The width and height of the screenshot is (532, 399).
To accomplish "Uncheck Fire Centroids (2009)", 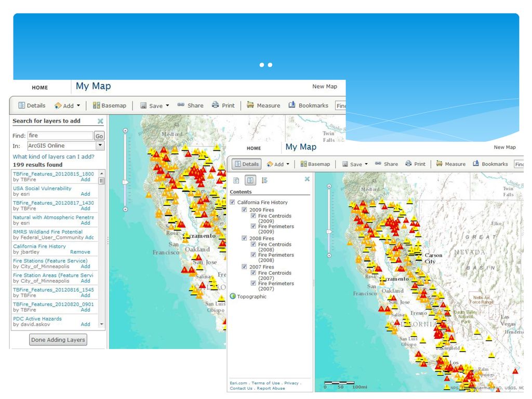I will click(253, 216).
